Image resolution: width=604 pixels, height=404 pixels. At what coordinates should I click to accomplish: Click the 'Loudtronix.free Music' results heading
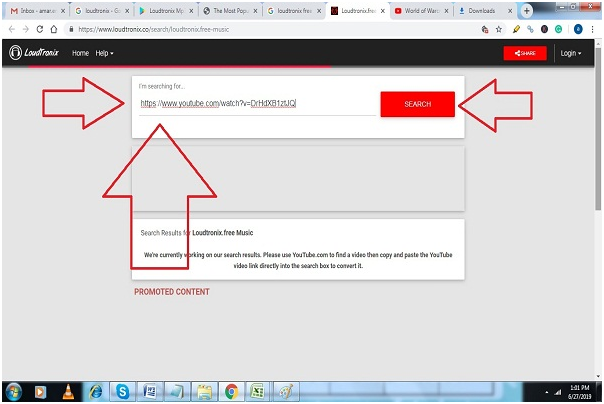pyautogui.click(x=223, y=233)
